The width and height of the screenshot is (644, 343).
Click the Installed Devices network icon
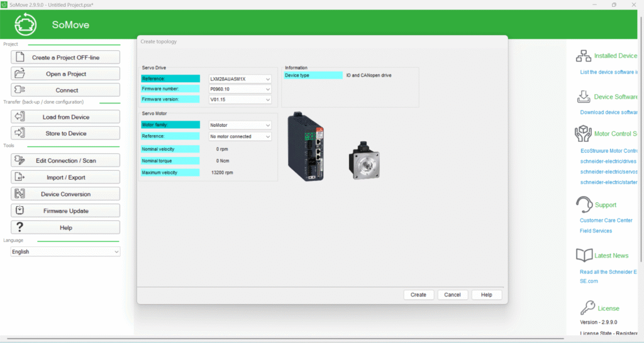click(x=584, y=56)
